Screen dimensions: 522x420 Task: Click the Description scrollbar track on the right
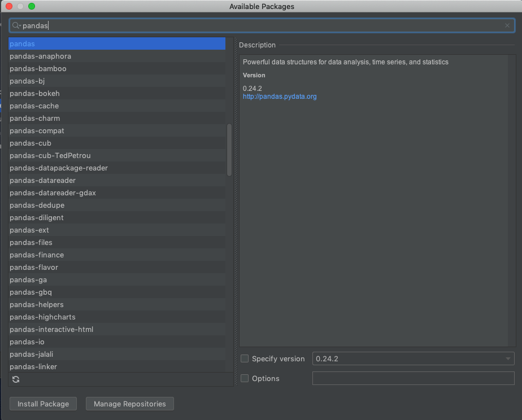click(511, 200)
